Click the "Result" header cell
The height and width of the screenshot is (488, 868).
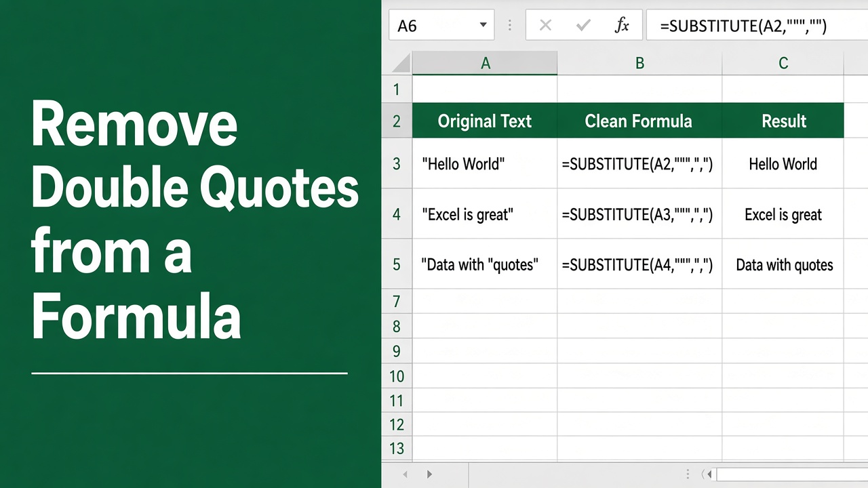click(x=783, y=121)
